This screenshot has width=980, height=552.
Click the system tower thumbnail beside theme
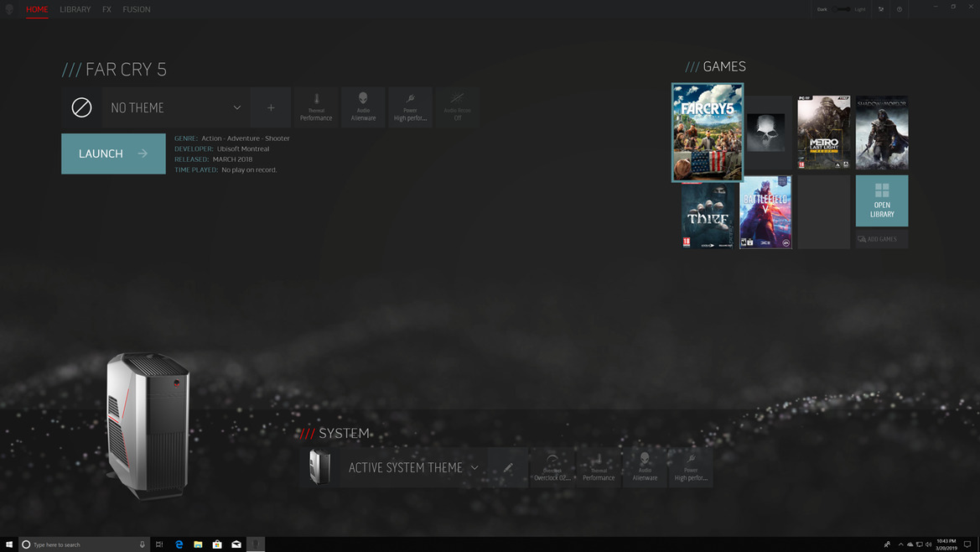click(319, 467)
